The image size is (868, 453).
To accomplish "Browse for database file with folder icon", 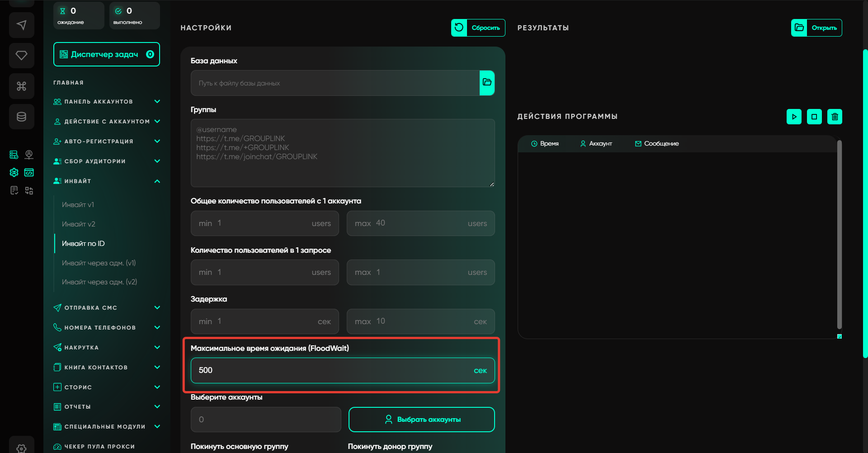I will click(x=487, y=83).
